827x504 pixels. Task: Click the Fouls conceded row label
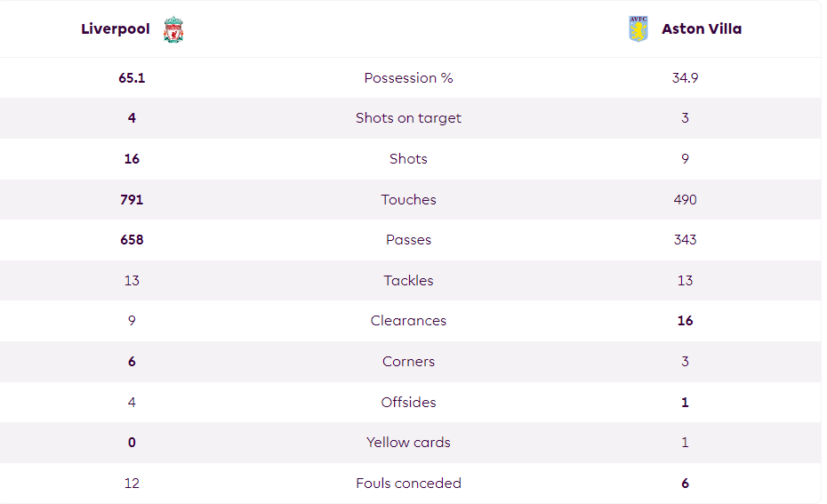[x=408, y=484]
